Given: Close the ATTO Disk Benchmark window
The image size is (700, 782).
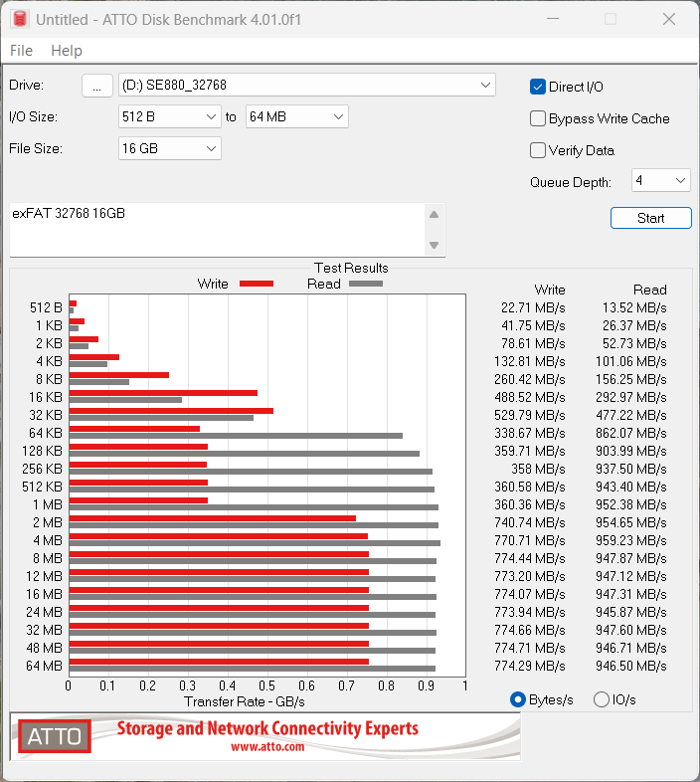Looking at the screenshot, I should (x=669, y=19).
